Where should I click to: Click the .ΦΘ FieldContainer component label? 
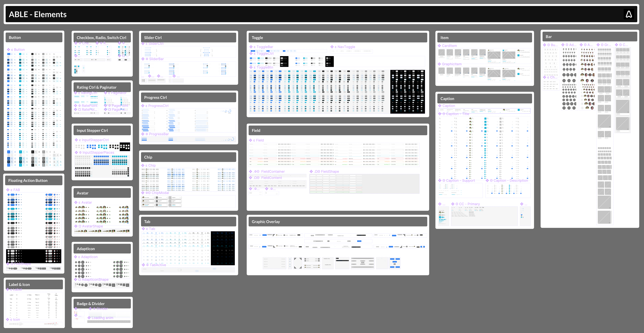click(269, 171)
